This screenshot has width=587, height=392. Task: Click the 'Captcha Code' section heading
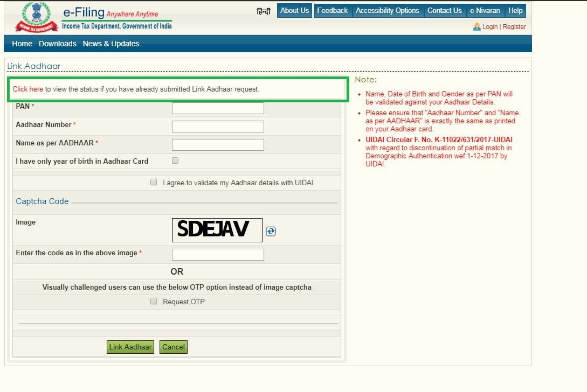[x=42, y=201]
